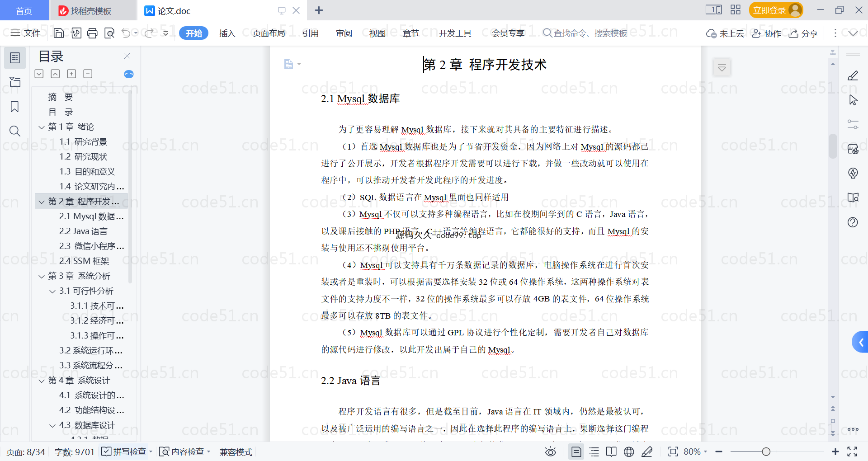Click the pen edit icon in right sidebar
This screenshot has width=868, height=461.
(x=853, y=75)
